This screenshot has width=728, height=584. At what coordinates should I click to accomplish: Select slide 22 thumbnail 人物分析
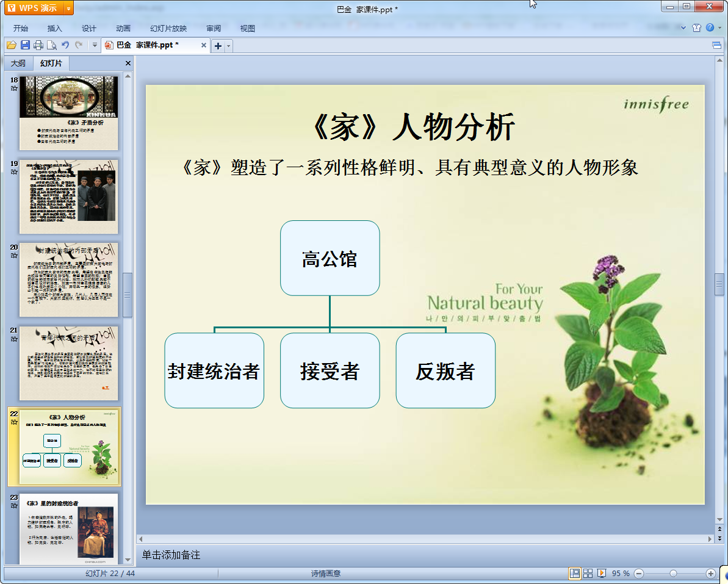(68, 447)
